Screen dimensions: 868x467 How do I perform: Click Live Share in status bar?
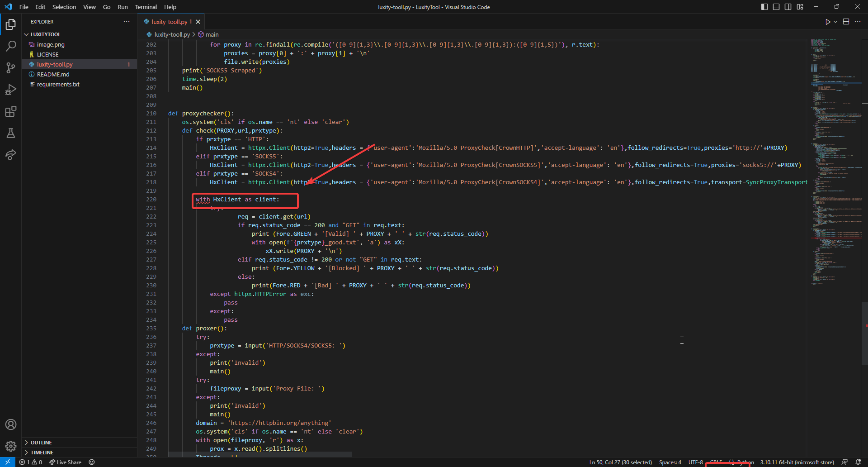[66, 462]
